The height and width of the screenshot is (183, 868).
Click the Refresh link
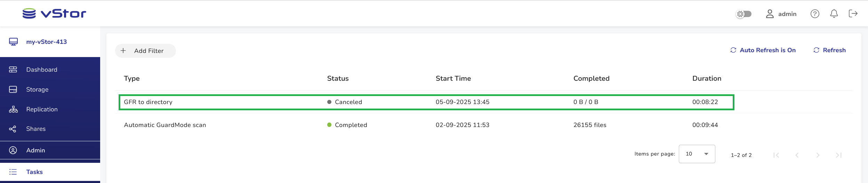(830, 50)
